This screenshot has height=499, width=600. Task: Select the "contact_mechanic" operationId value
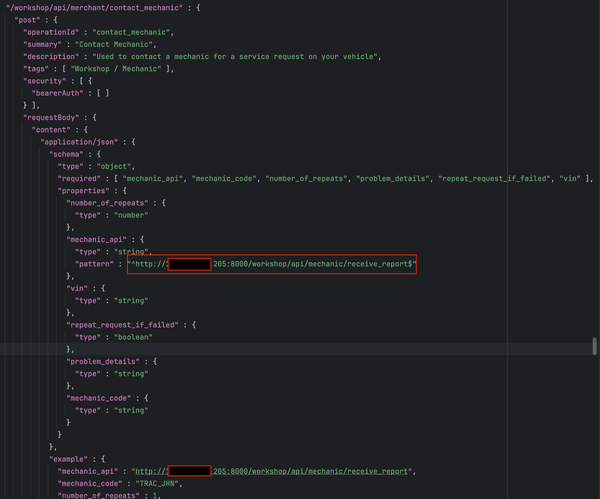131,32
